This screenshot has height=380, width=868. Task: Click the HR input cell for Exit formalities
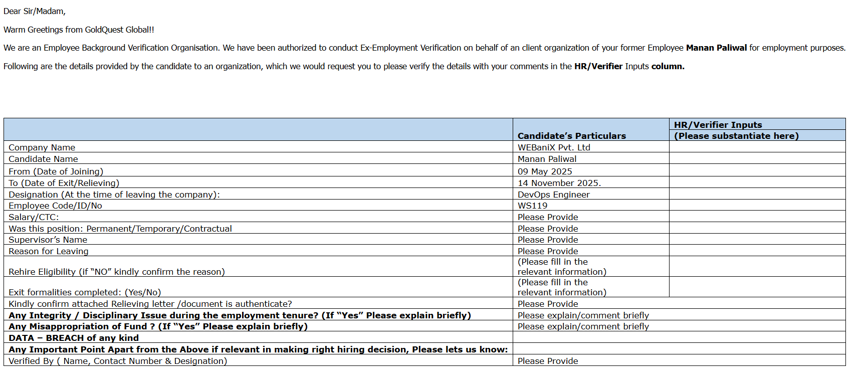[x=757, y=287]
